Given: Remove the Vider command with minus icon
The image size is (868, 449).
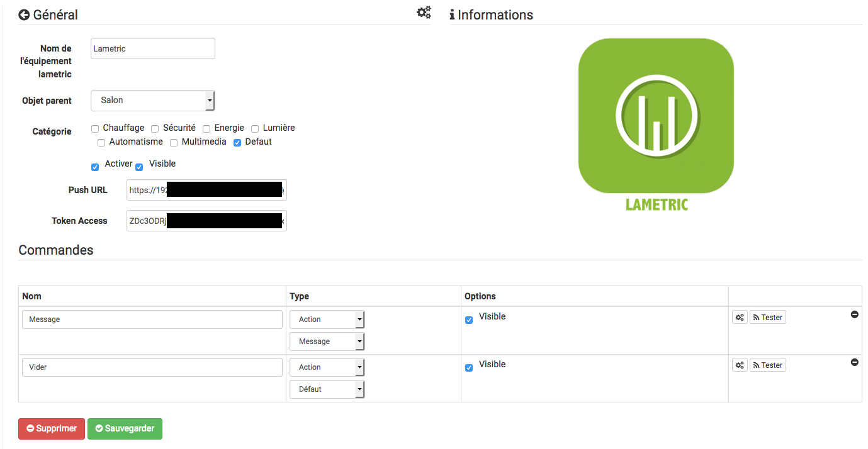Looking at the screenshot, I should pyautogui.click(x=855, y=362).
